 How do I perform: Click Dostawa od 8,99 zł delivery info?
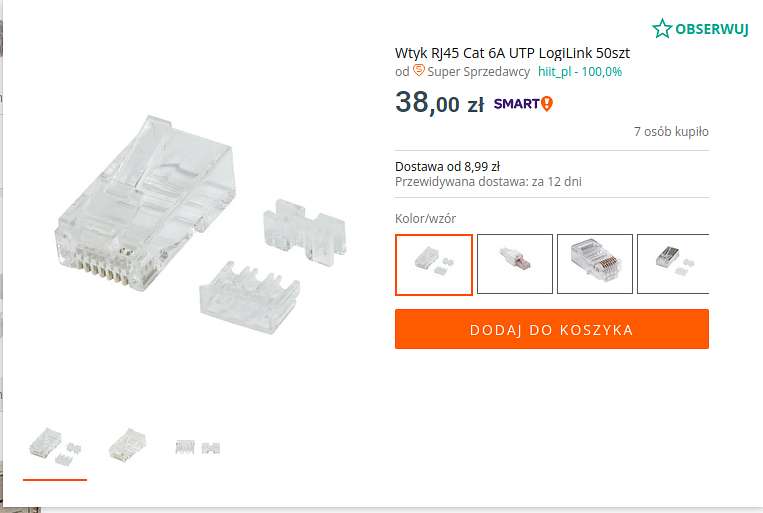447,166
